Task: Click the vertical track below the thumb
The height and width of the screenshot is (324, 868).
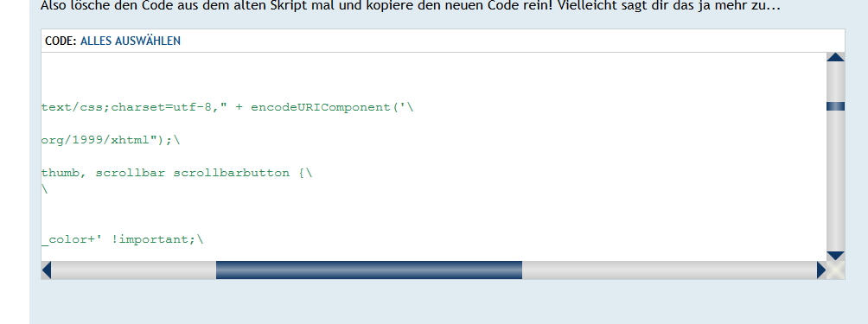Action: 835,181
